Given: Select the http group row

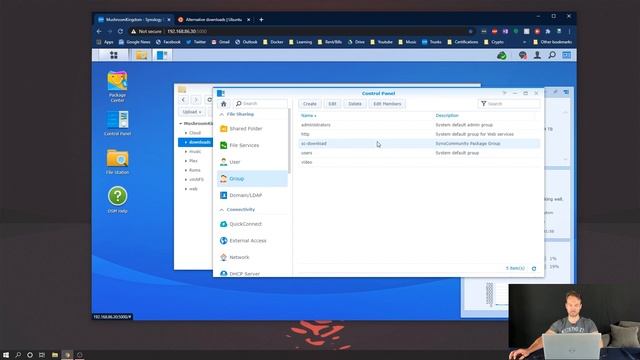Looking at the screenshot, I should (x=419, y=134).
